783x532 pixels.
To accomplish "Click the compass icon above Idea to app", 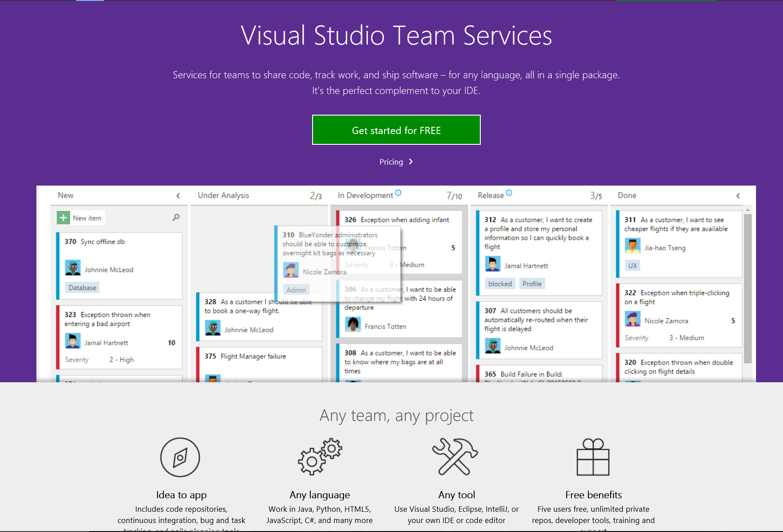I will (180, 457).
